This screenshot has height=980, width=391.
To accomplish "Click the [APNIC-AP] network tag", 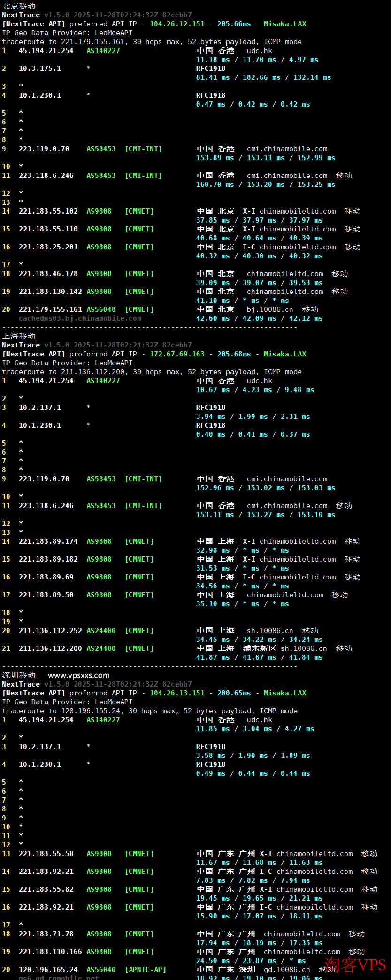I will click(x=146, y=970).
